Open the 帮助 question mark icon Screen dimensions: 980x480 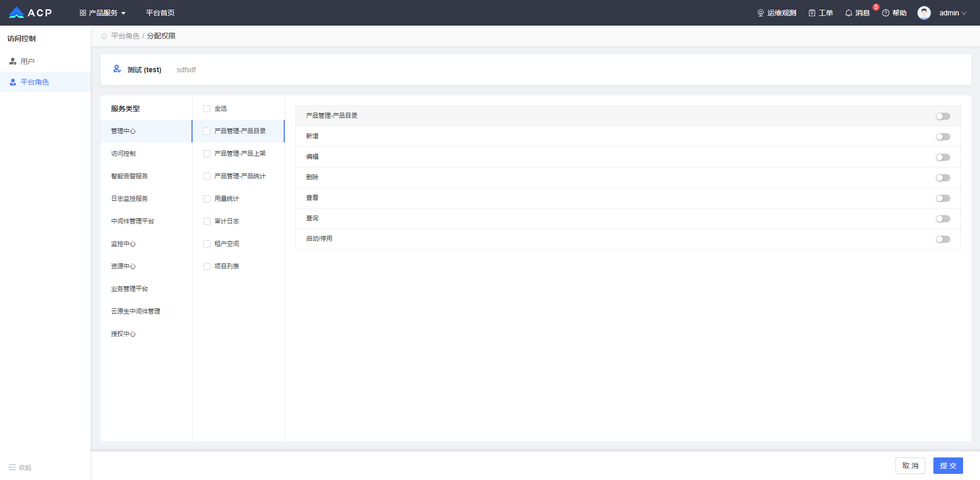coord(886,13)
